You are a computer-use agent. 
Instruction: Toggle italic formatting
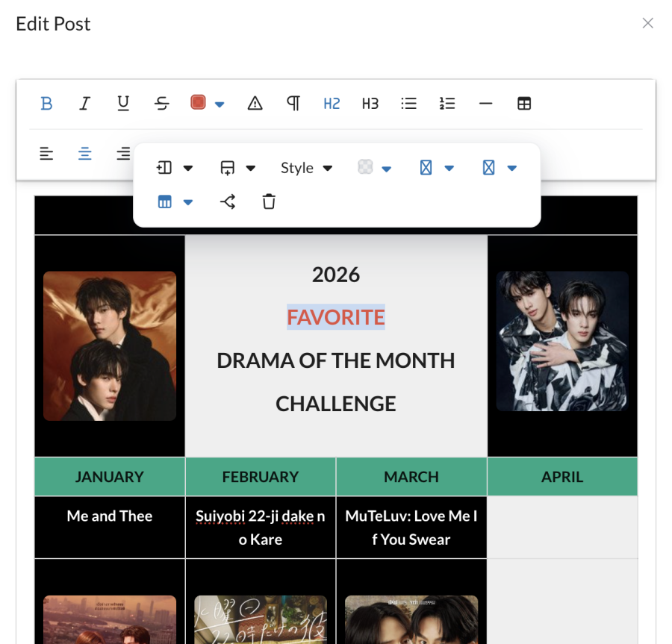(85, 104)
